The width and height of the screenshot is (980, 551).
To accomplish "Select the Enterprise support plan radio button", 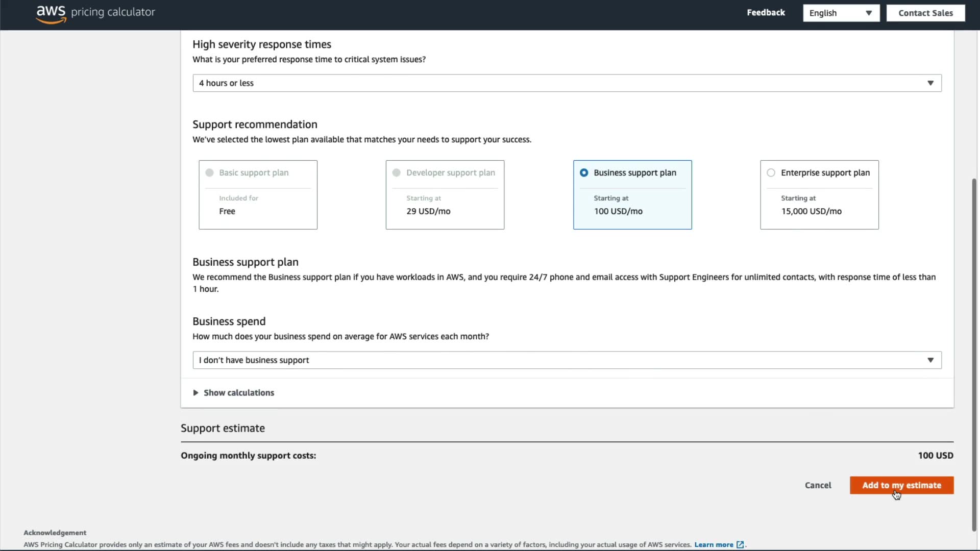I will [771, 173].
